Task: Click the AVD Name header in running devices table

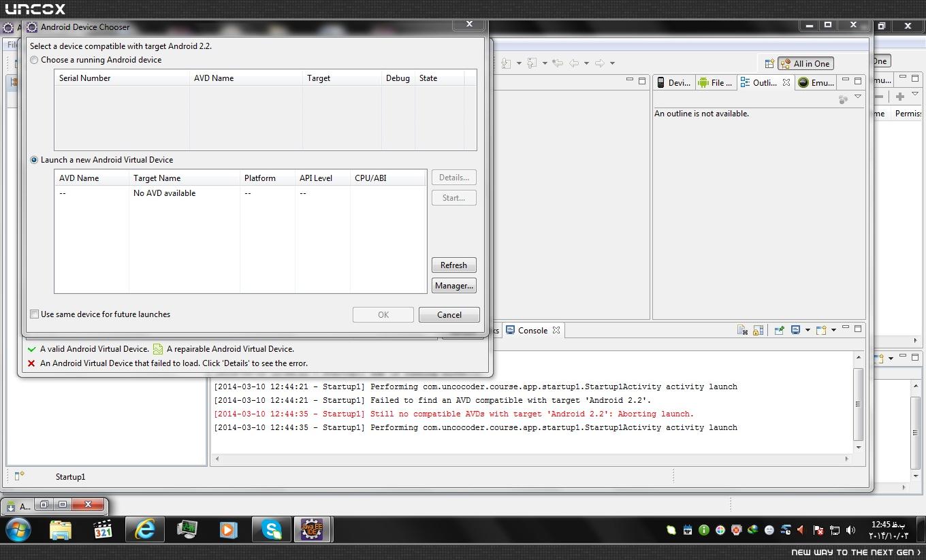Action: click(x=246, y=78)
